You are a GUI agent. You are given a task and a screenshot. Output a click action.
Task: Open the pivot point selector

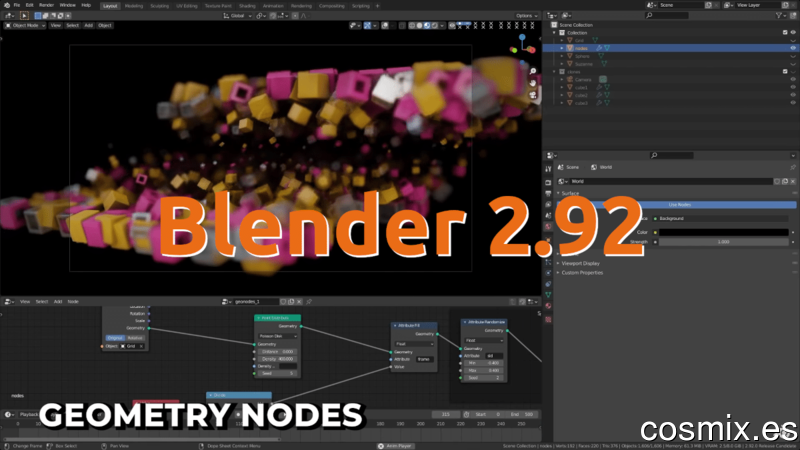click(261, 16)
